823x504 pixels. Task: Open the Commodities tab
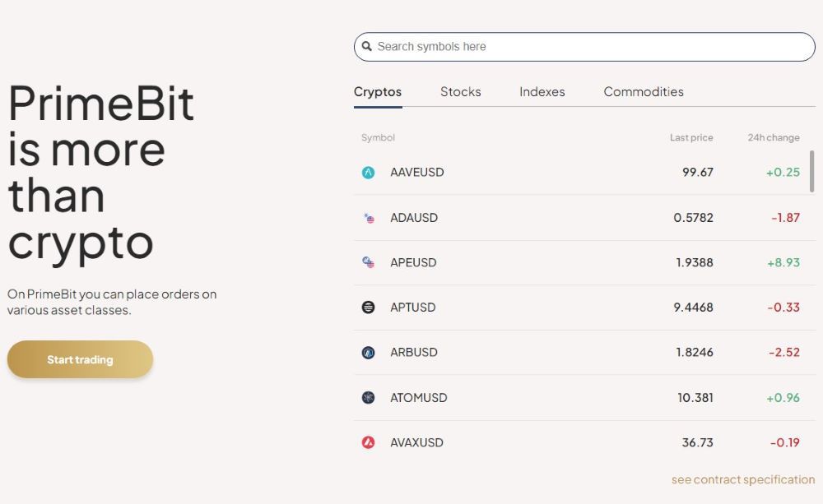(644, 91)
